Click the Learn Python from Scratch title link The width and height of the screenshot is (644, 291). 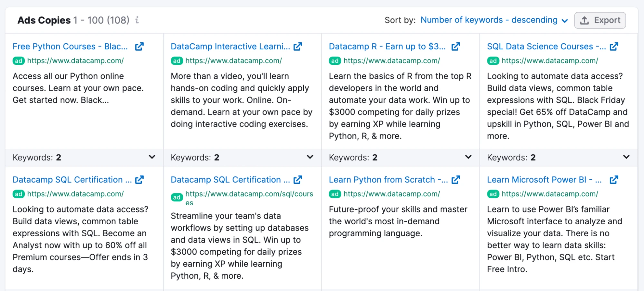point(388,179)
